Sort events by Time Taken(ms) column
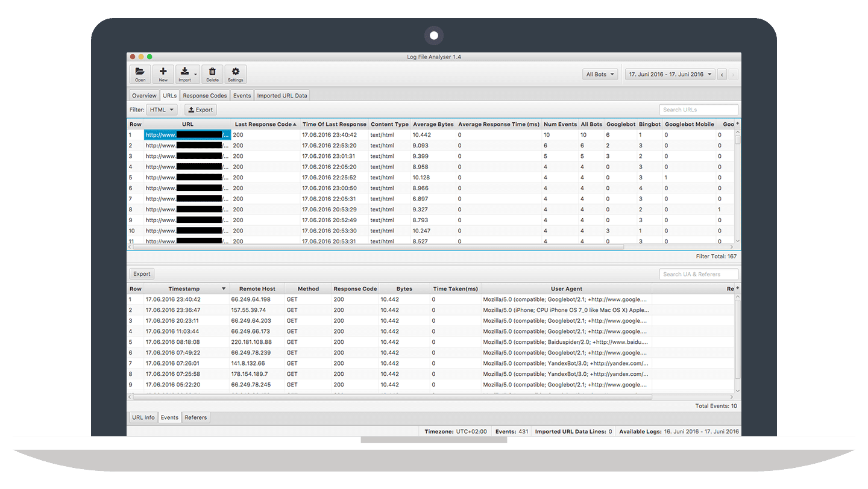The height and width of the screenshot is (489, 868). pos(456,289)
